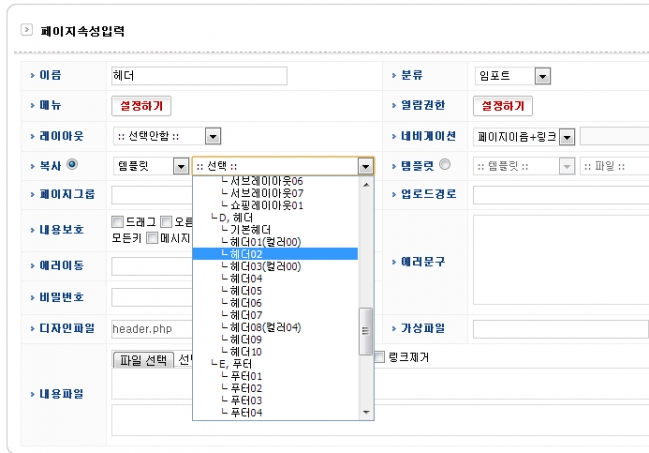Choose 헤더09 from the list

coord(275,340)
